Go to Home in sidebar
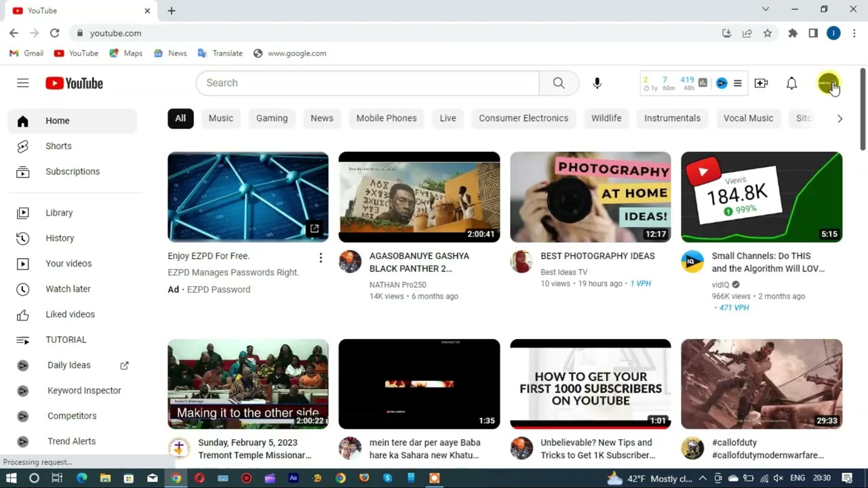 [x=73, y=121]
